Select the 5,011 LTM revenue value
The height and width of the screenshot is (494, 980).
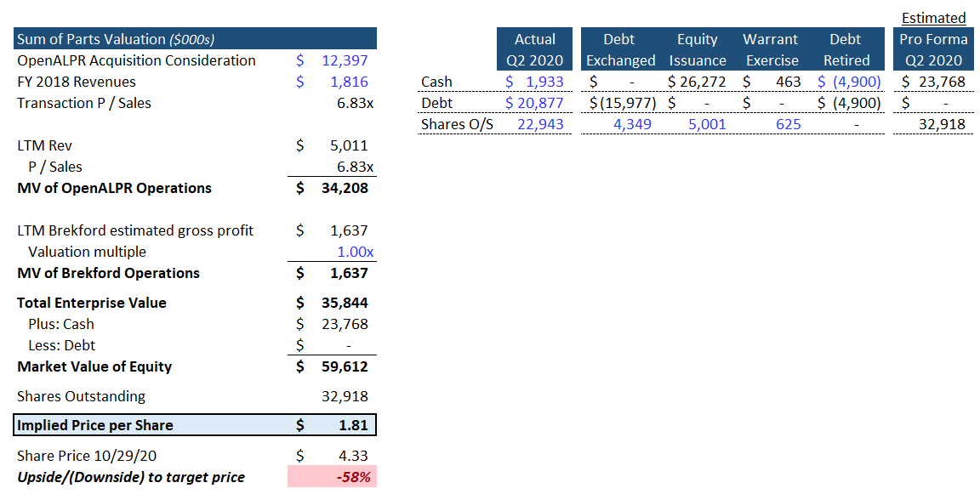(349, 145)
